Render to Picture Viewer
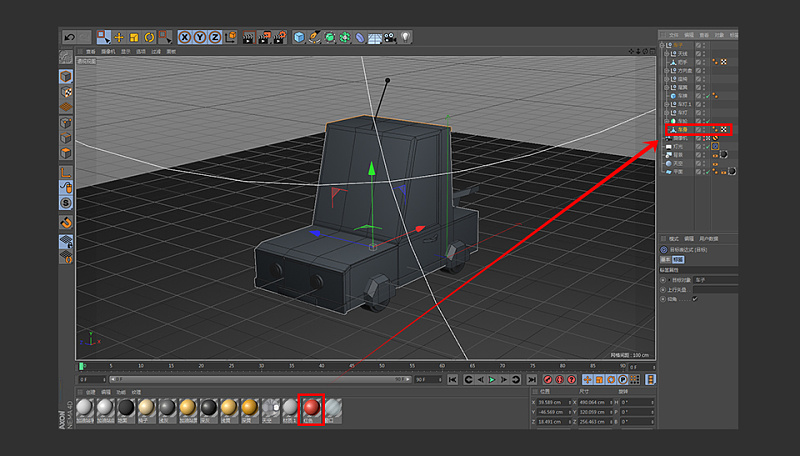800x456 pixels. [x=264, y=37]
